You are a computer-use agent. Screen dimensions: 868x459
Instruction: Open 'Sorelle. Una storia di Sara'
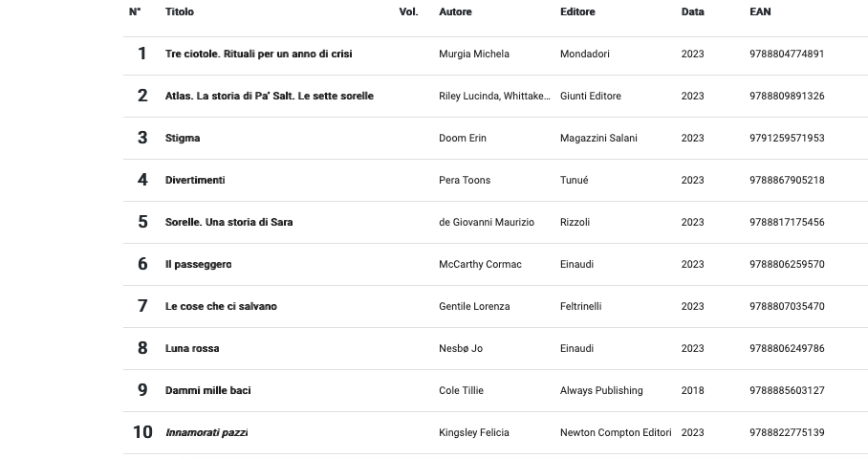click(x=228, y=223)
